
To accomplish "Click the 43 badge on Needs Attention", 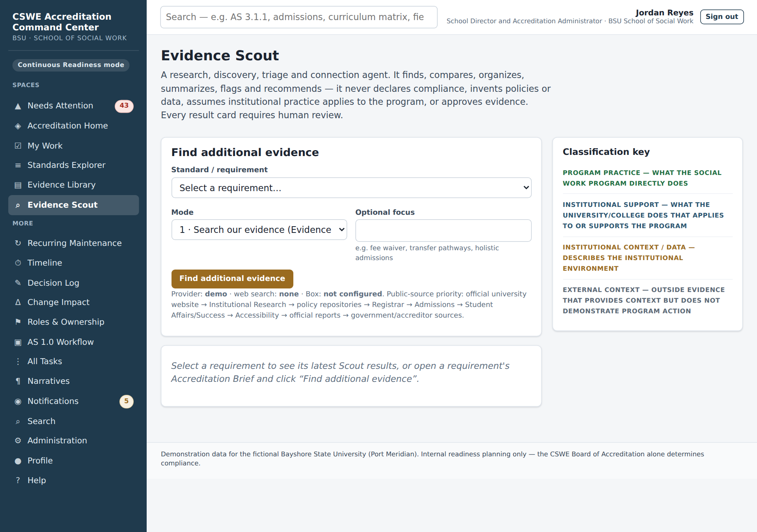I will point(124,106).
